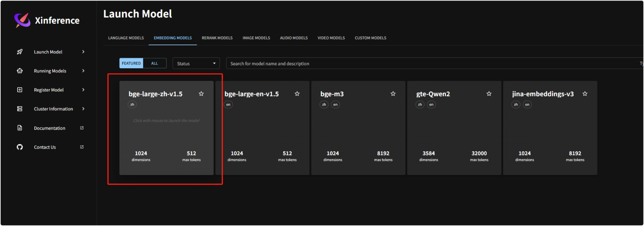
Task: Open the bge-large-en-v1.5 model card
Action: pos(262,128)
